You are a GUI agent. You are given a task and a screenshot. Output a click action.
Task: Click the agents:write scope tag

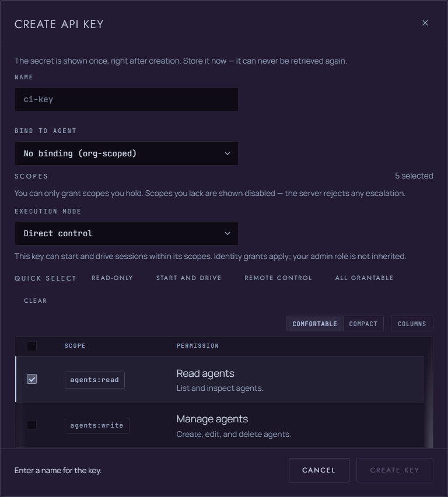(97, 425)
